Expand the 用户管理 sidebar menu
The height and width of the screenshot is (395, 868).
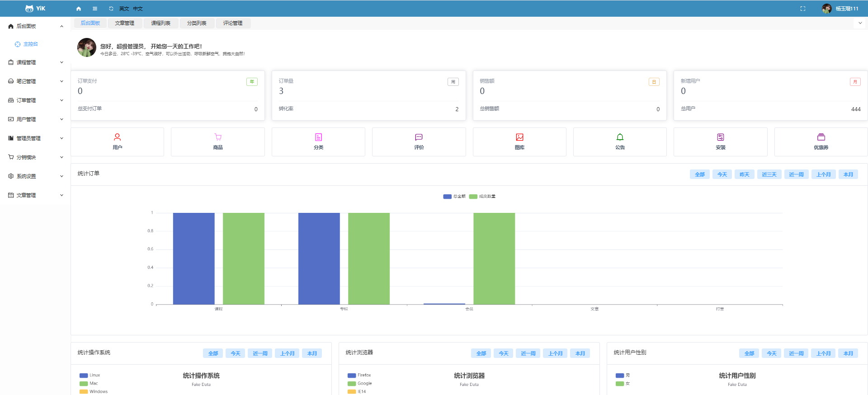pyautogui.click(x=35, y=119)
